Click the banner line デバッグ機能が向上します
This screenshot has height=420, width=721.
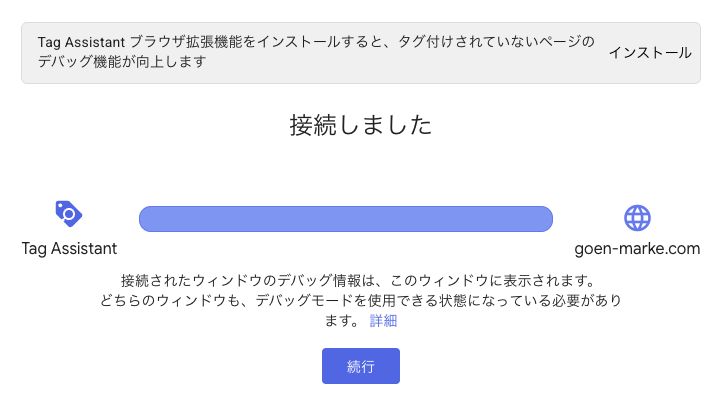pyautogui.click(x=122, y=62)
